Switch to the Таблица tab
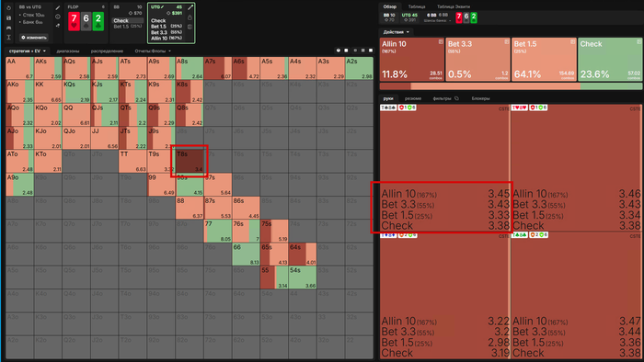Image resolution: width=644 pixels, height=362 pixels. 417,6
